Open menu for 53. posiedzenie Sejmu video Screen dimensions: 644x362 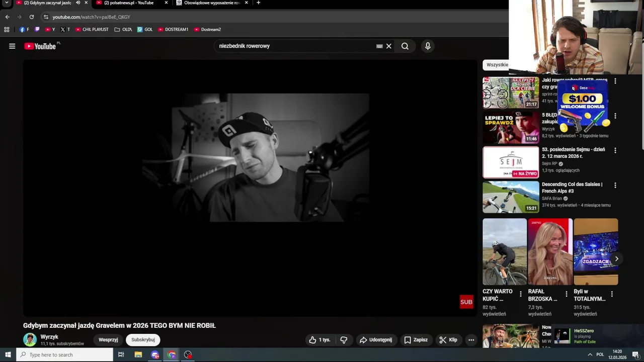pos(615,150)
